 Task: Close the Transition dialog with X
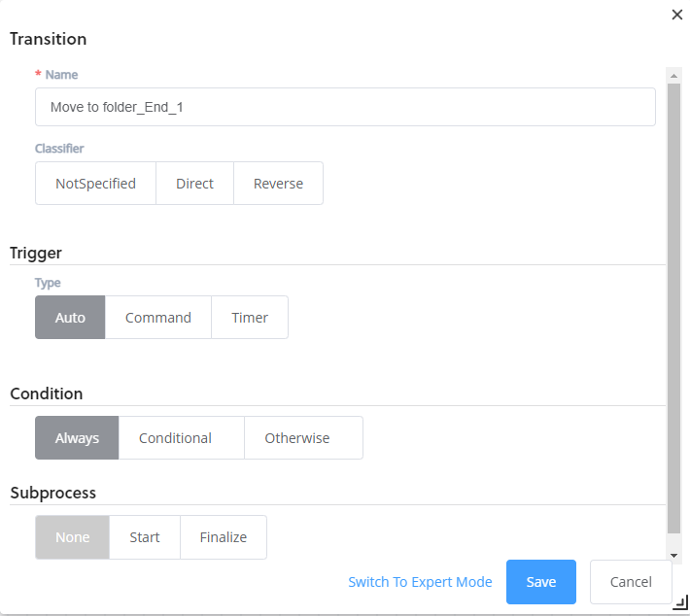click(676, 15)
